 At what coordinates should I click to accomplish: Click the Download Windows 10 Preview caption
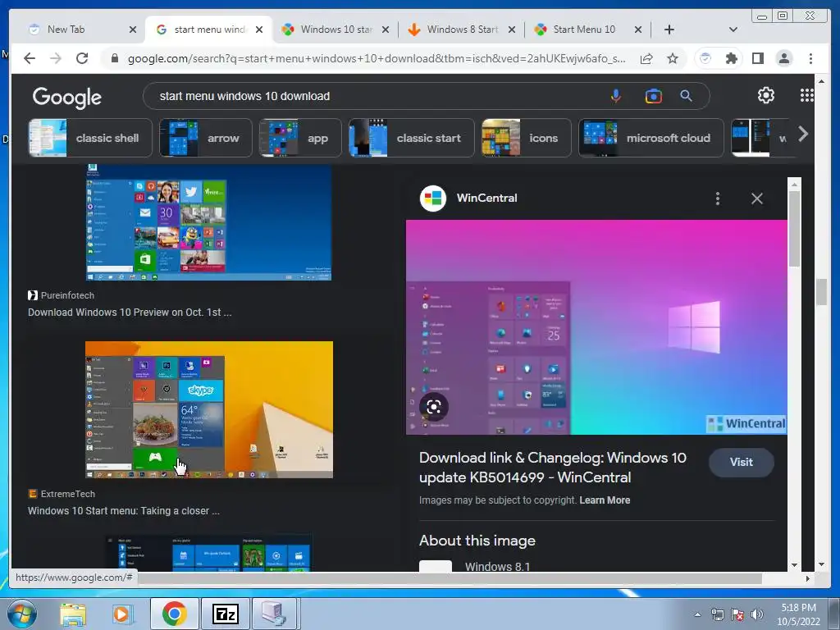130,313
